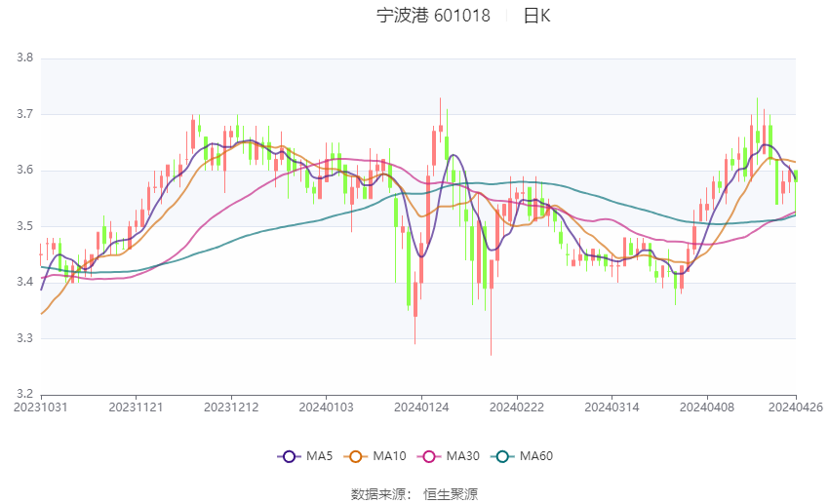
Task: Hide the MA10 series via its label
Action: (391, 456)
